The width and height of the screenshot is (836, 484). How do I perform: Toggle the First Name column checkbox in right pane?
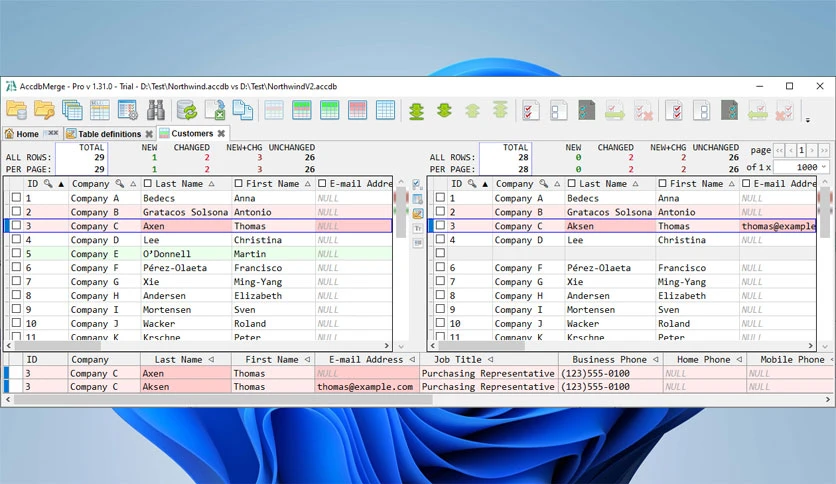tap(662, 183)
